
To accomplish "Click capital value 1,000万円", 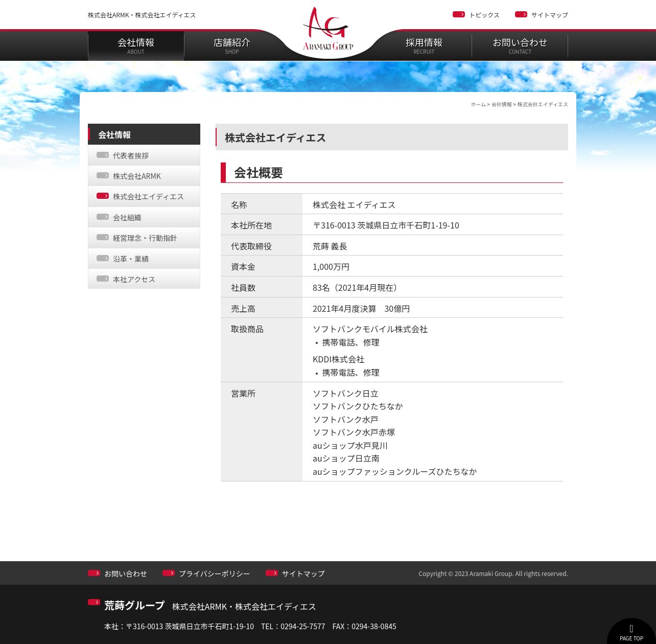I will [x=331, y=266].
